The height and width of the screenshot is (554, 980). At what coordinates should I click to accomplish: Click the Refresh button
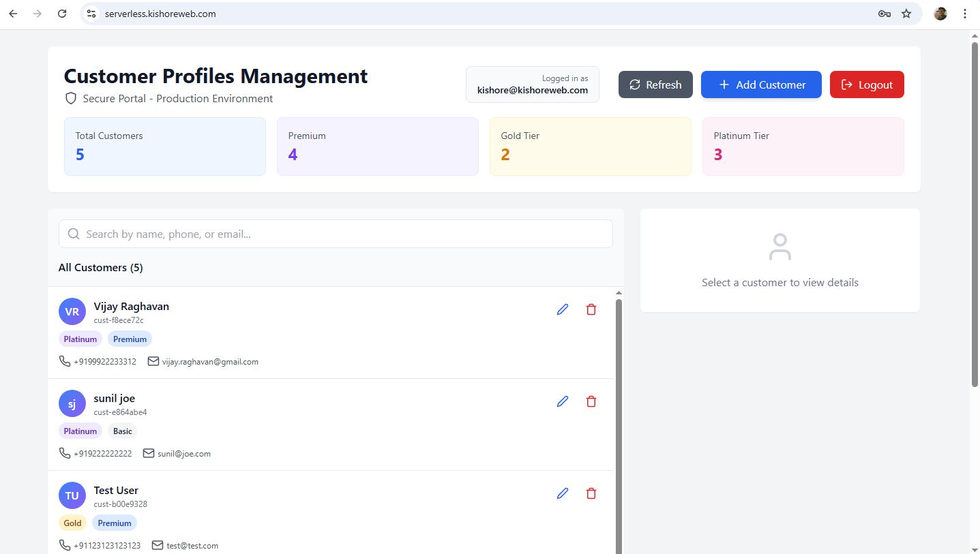[x=655, y=84]
